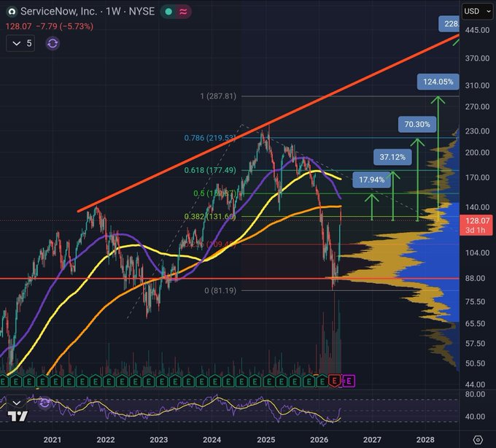Screen dimensions: 496x448
Task: Click the Fibonacci 0.786 (219.53) label
Action: click(x=210, y=138)
